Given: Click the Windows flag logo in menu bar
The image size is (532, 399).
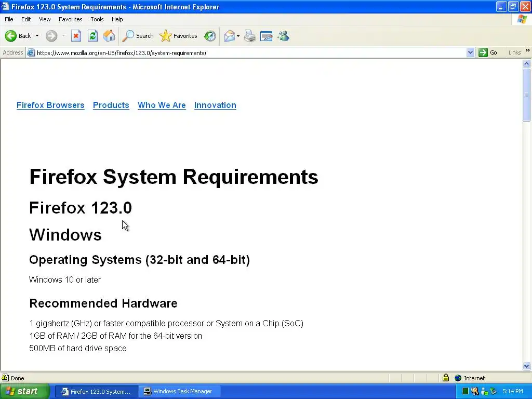Looking at the screenshot, I should pos(522,19).
